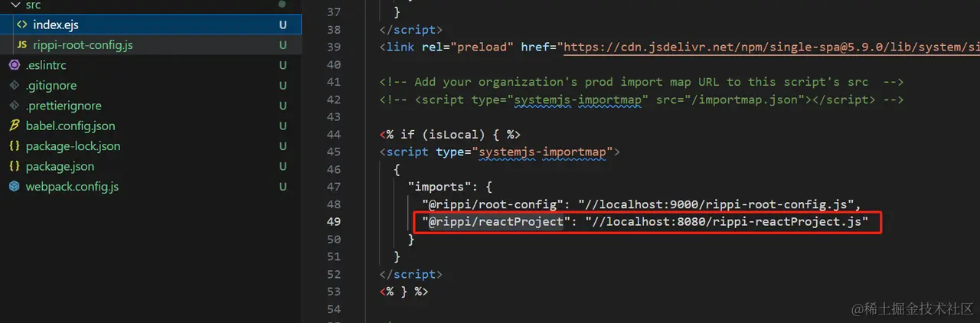The image size is (980, 323).
Task: Collapse the src folder chevron
Action: [x=14, y=5]
